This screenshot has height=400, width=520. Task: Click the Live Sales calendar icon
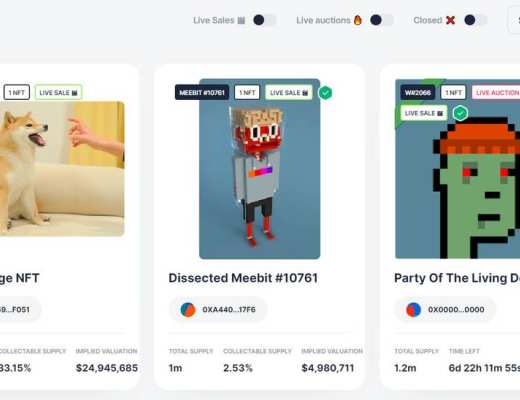[241, 21]
